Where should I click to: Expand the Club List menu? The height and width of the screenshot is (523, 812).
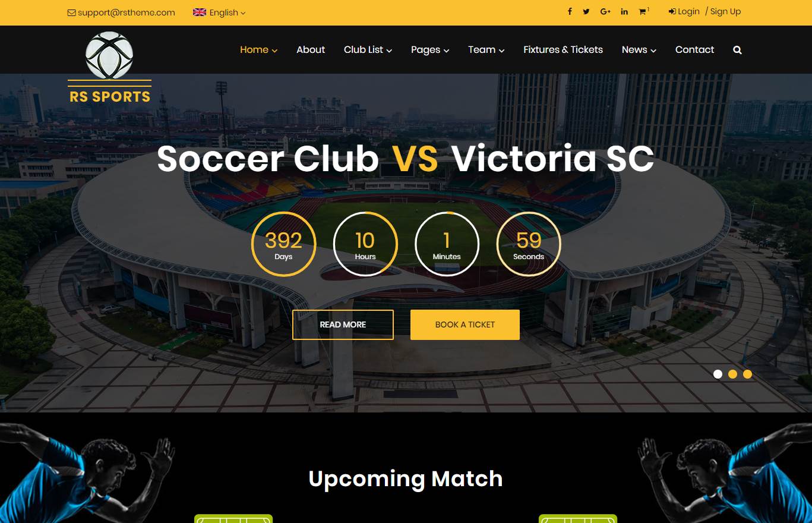368,50
